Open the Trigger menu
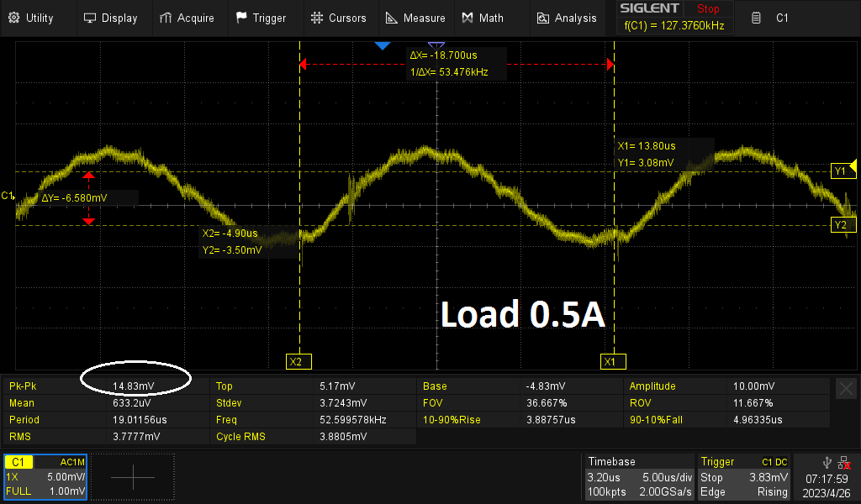The width and height of the screenshot is (861, 504). [261, 18]
